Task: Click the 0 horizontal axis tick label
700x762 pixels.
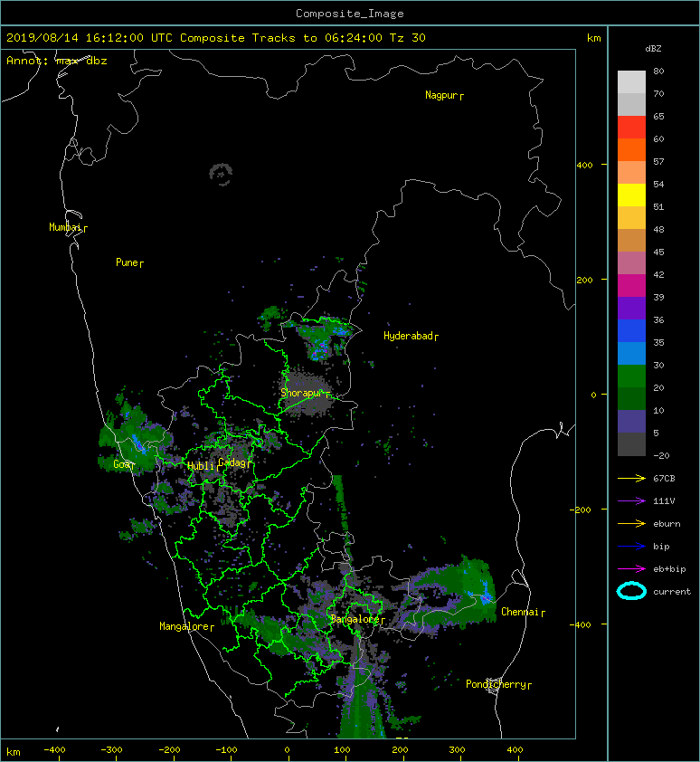Action: [287, 750]
